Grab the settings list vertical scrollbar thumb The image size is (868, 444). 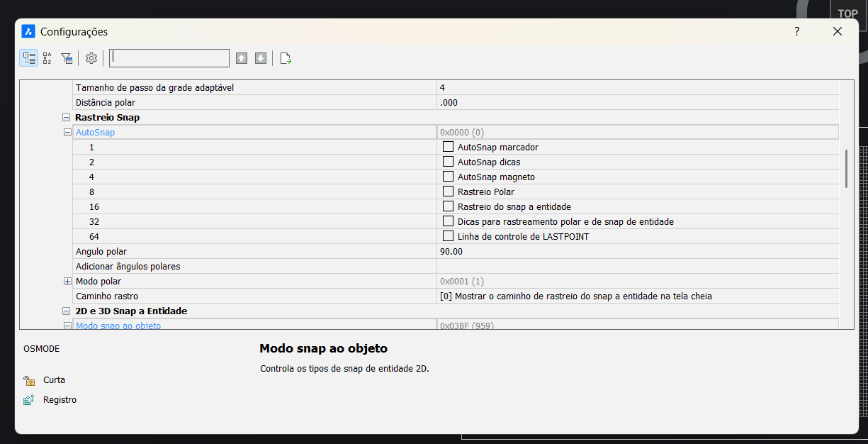[846, 168]
